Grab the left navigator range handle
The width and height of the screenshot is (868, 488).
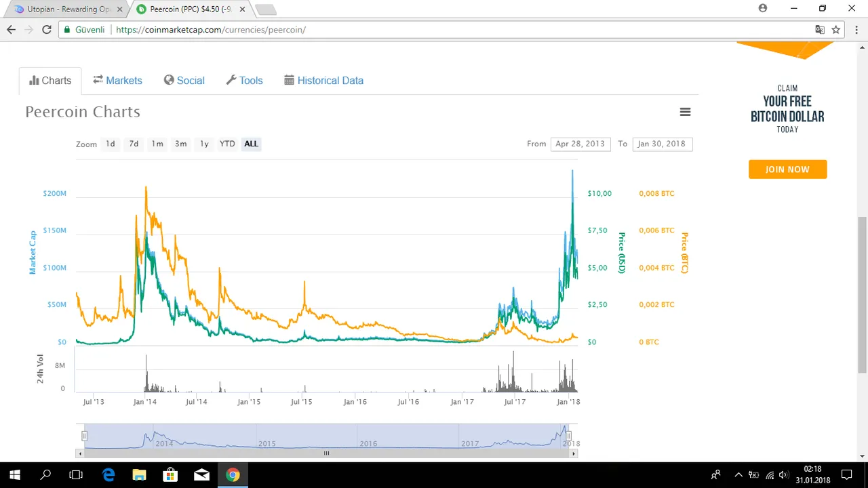tap(85, 436)
